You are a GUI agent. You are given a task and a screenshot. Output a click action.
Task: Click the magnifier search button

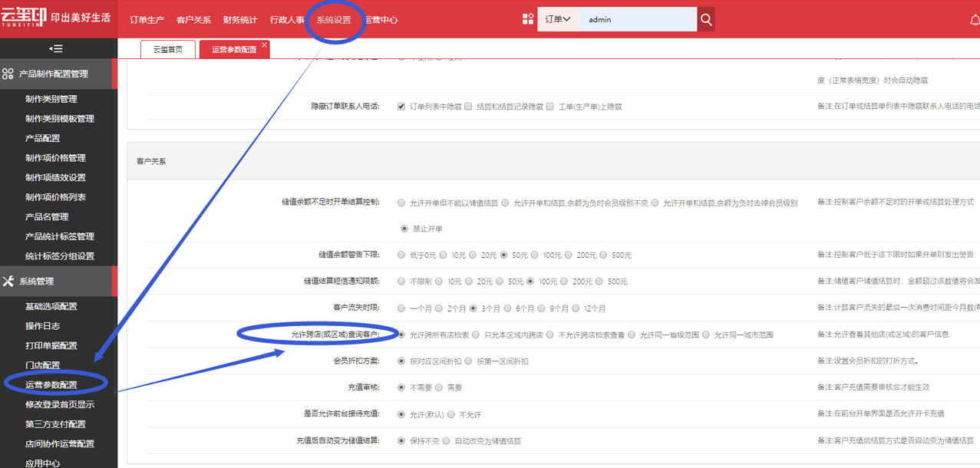pos(706,19)
